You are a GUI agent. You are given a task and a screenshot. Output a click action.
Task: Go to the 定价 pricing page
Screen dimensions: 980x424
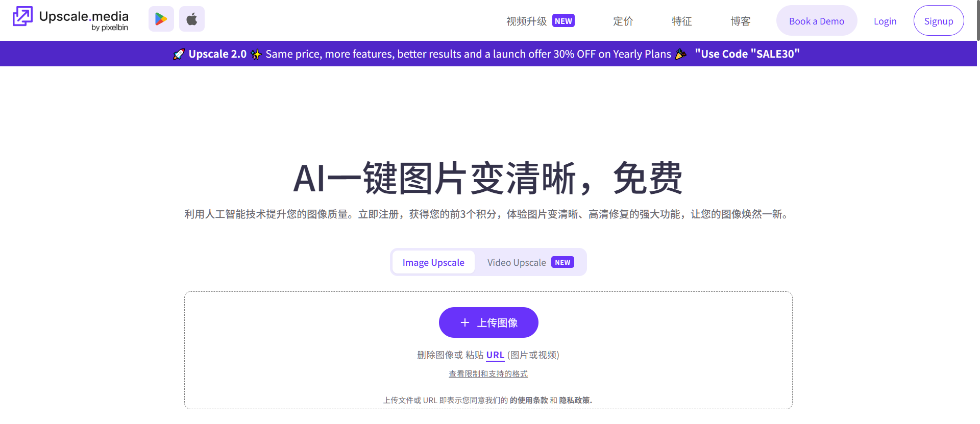[x=623, y=21]
